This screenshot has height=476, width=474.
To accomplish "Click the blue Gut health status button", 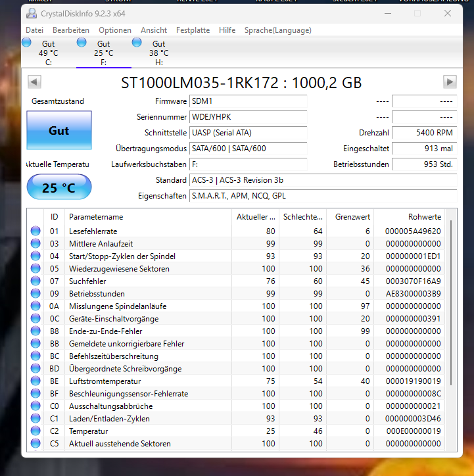I will [59, 130].
